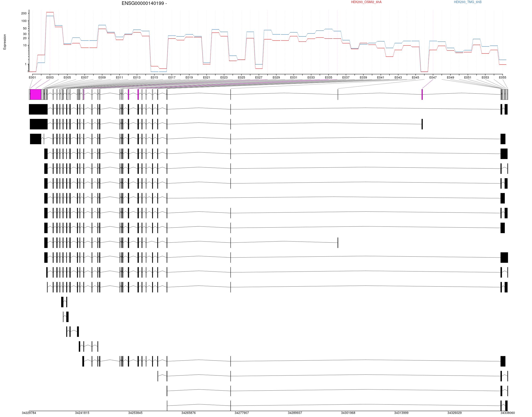Select the HEK293_OSMI2_6hA legend label
The width and height of the screenshot is (532, 417).
click(x=366, y=2)
